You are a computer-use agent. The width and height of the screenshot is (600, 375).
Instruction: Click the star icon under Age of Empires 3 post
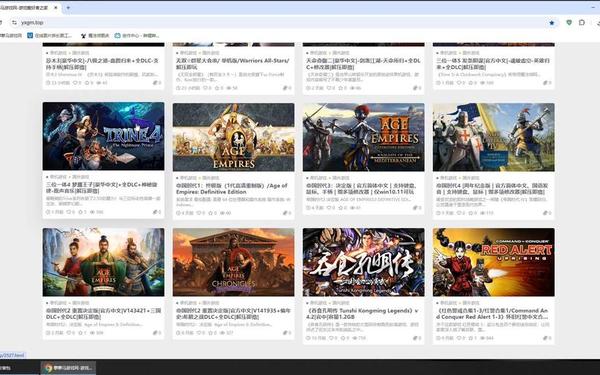[x=340, y=208]
